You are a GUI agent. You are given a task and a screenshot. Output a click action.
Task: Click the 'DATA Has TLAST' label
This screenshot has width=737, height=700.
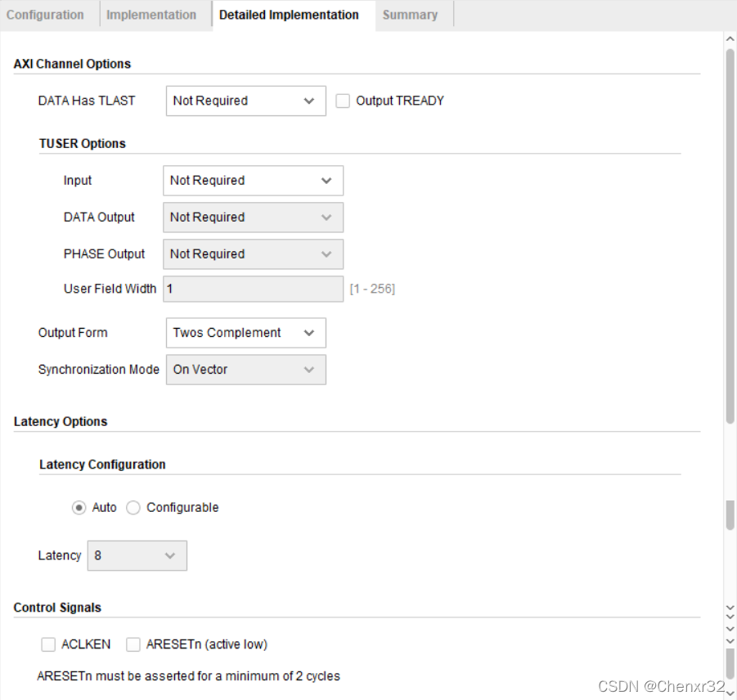pyautogui.click(x=87, y=101)
